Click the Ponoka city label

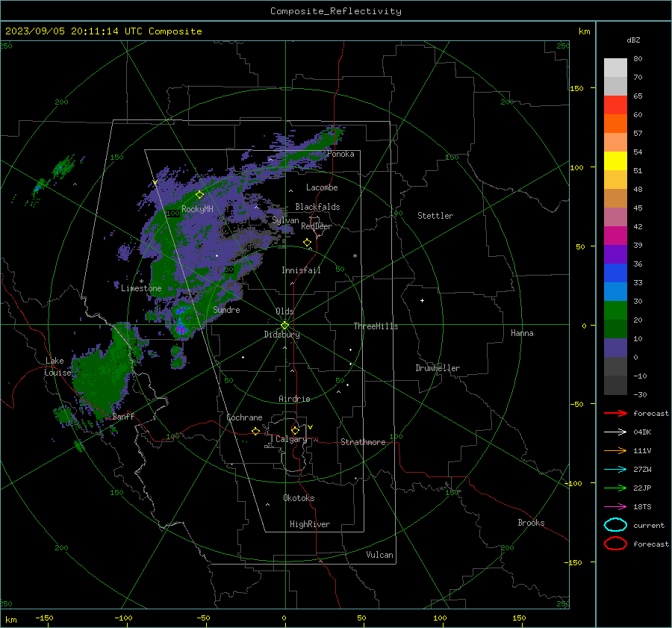pos(340,154)
